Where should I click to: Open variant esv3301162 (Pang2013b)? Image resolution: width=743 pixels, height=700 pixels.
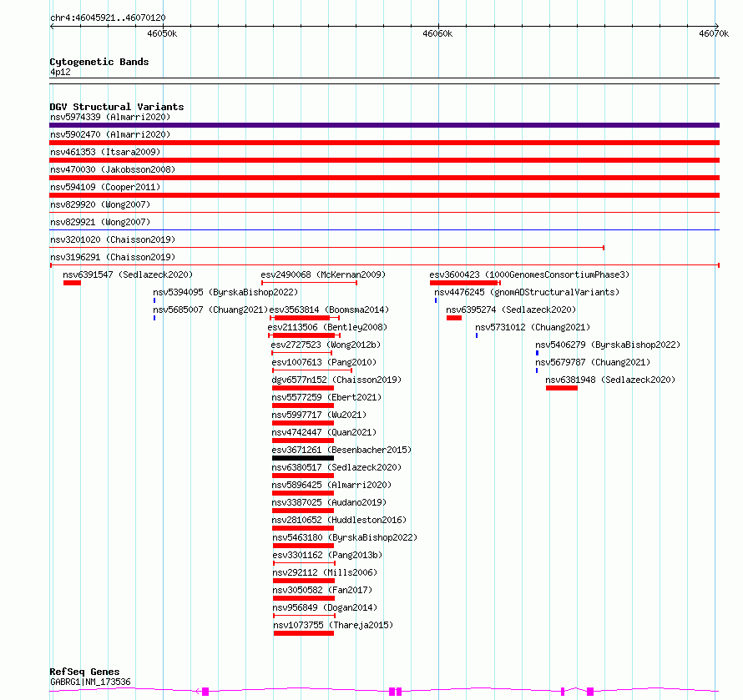327,555
